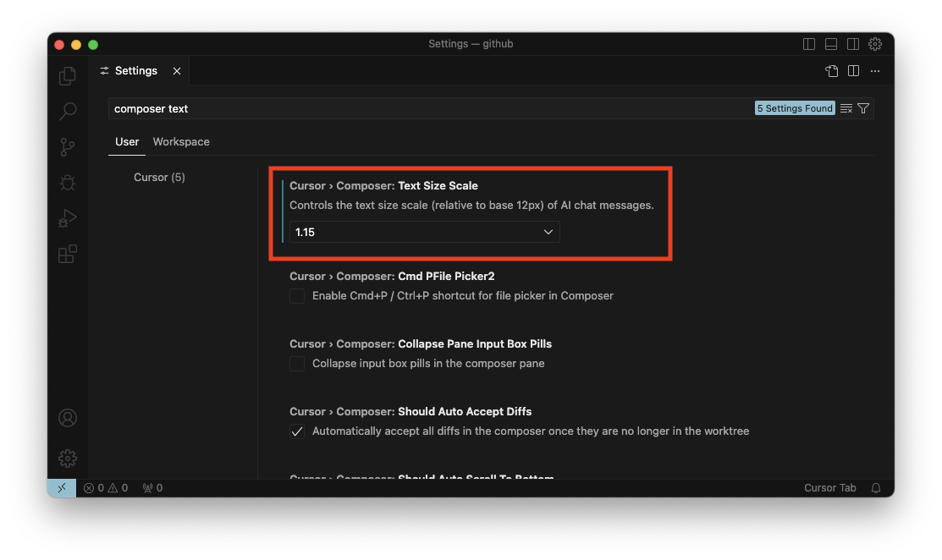Uncheck Should Auto Accept Diffs
Screen dimensions: 942x560
tap(297, 431)
